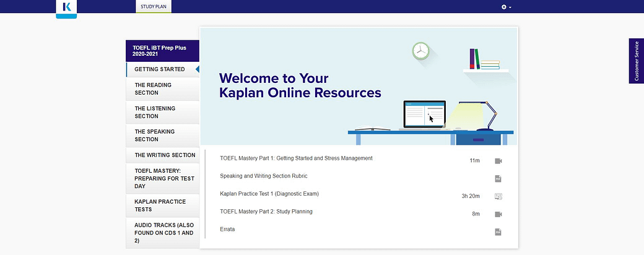Click PDF icon for Section Rubric
This screenshot has width=644, height=255.
[498, 179]
